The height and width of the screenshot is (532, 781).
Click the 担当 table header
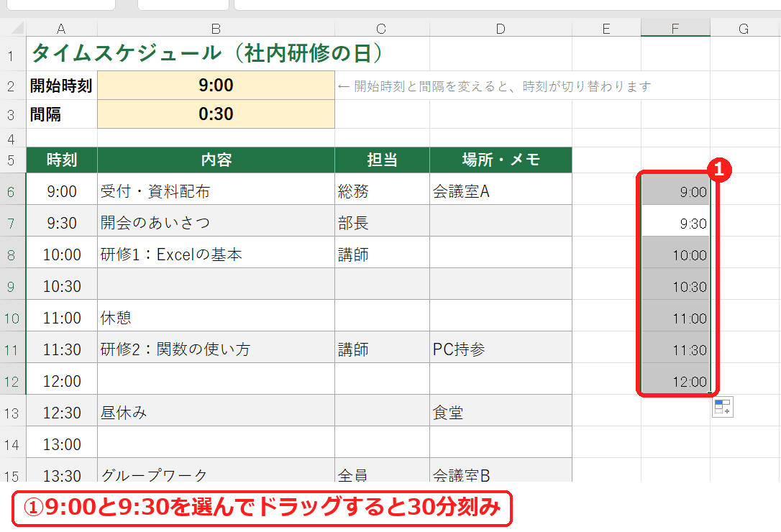coord(382,160)
